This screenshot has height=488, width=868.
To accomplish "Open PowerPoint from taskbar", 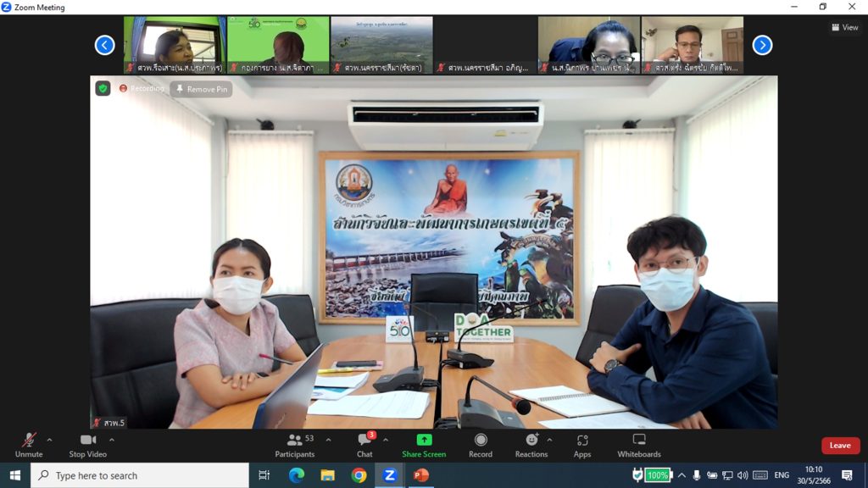I will point(421,475).
